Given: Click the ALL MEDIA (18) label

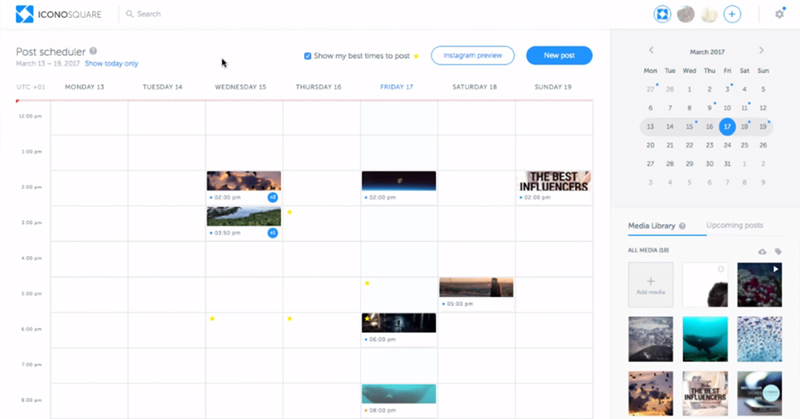Looking at the screenshot, I should pyautogui.click(x=648, y=250).
